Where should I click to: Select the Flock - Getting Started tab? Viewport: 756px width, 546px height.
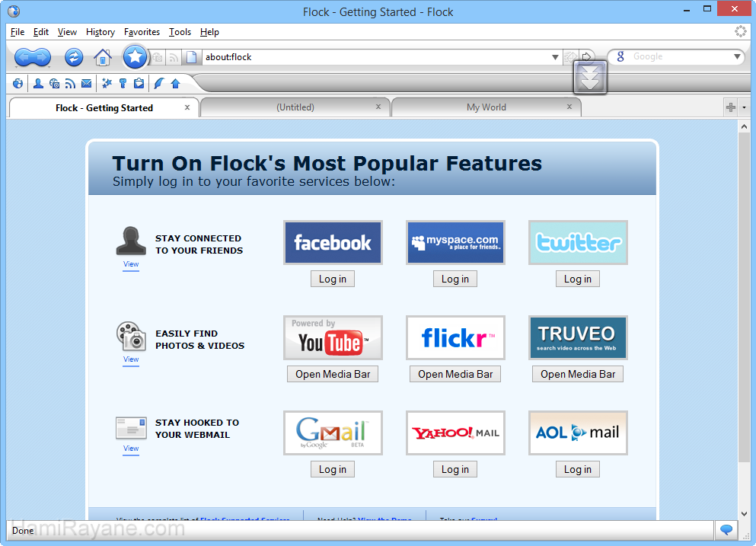[x=104, y=108]
